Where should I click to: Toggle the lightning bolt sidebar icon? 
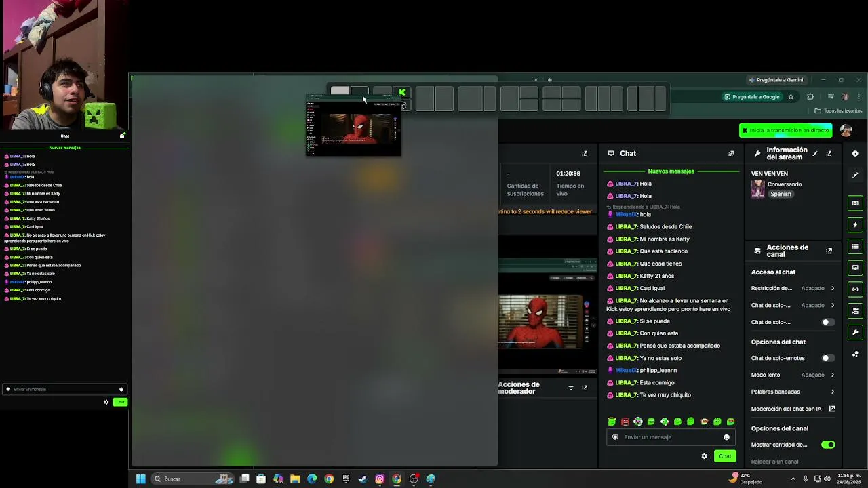pos(855,224)
